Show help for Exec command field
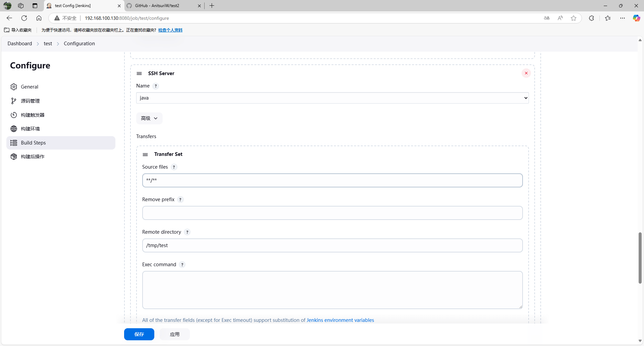 182,265
